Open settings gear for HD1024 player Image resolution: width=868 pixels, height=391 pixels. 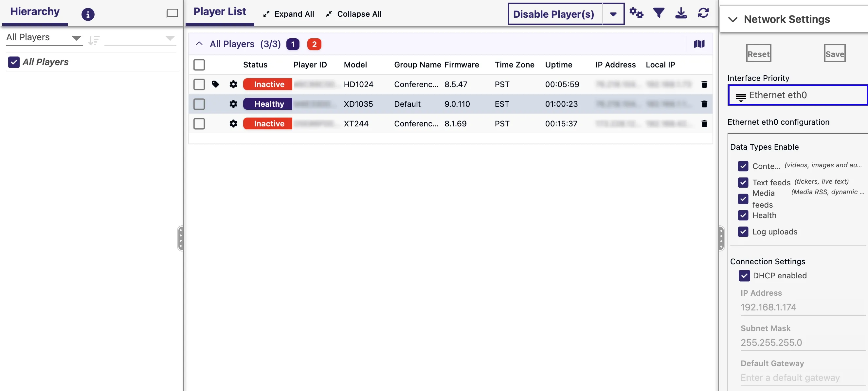coord(233,84)
